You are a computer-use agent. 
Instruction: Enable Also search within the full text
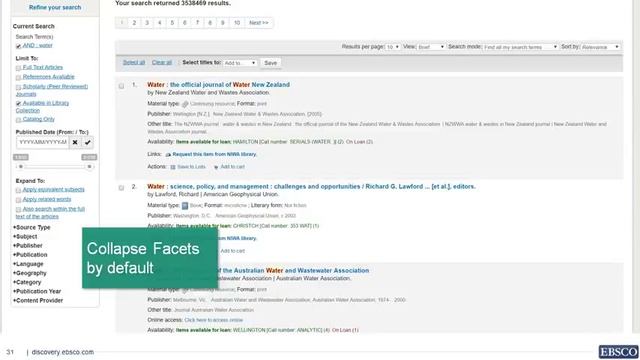tap(18, 210)
